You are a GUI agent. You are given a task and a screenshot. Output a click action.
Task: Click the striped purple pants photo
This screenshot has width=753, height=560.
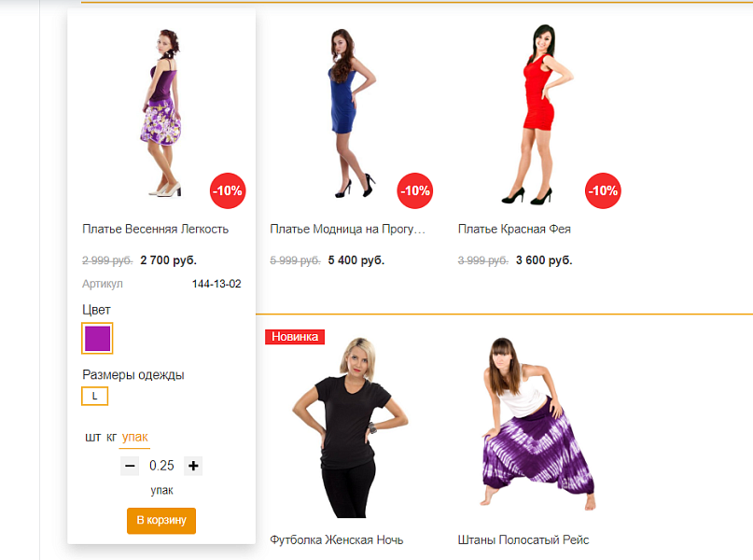point(538,424)
